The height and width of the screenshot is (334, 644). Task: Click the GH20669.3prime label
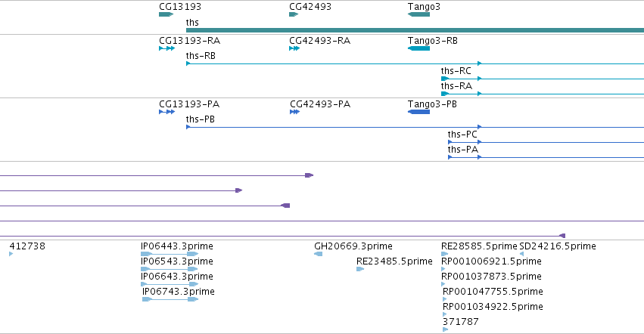(x=353, y=246)
